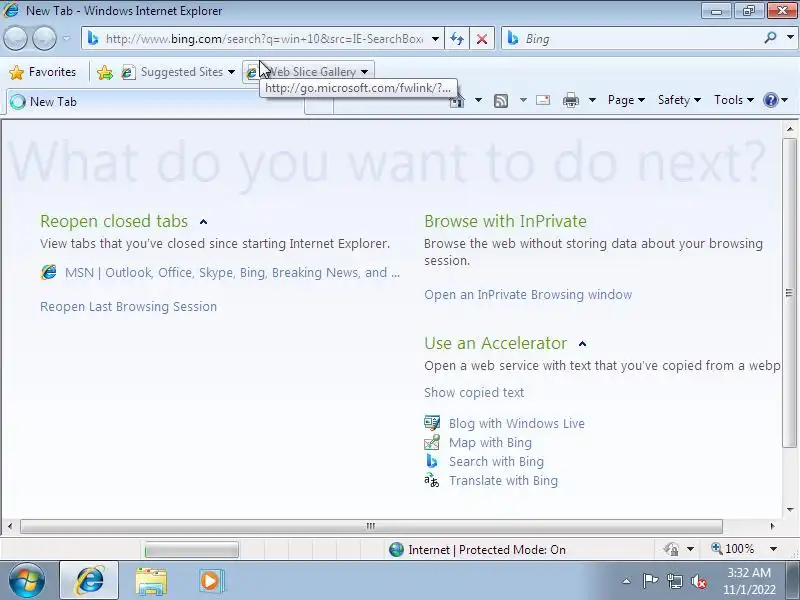The width and height of the screenshot is (800, 600).
Task: Open the zoom level dropdown arrow
Action: click(773, 549)
